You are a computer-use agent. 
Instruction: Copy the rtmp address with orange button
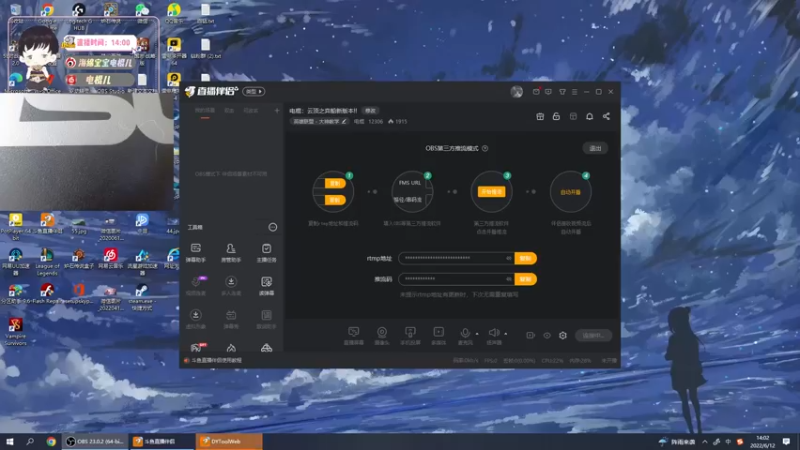click(526, 258)
